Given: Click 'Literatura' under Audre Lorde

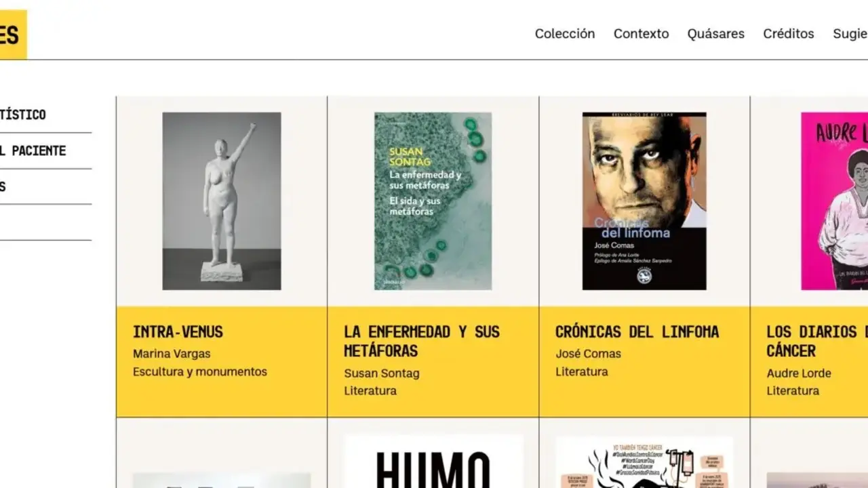Looking at the screenshot, I should (x=793, y=391).
